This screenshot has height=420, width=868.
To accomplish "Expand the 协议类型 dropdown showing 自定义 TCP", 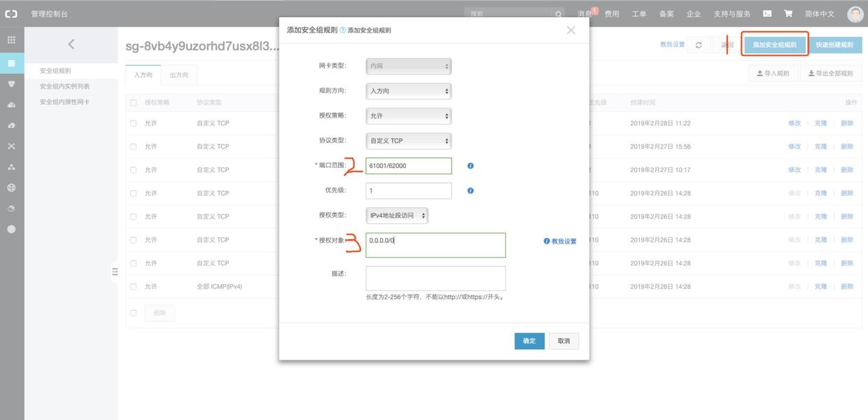I will [409, 141].
